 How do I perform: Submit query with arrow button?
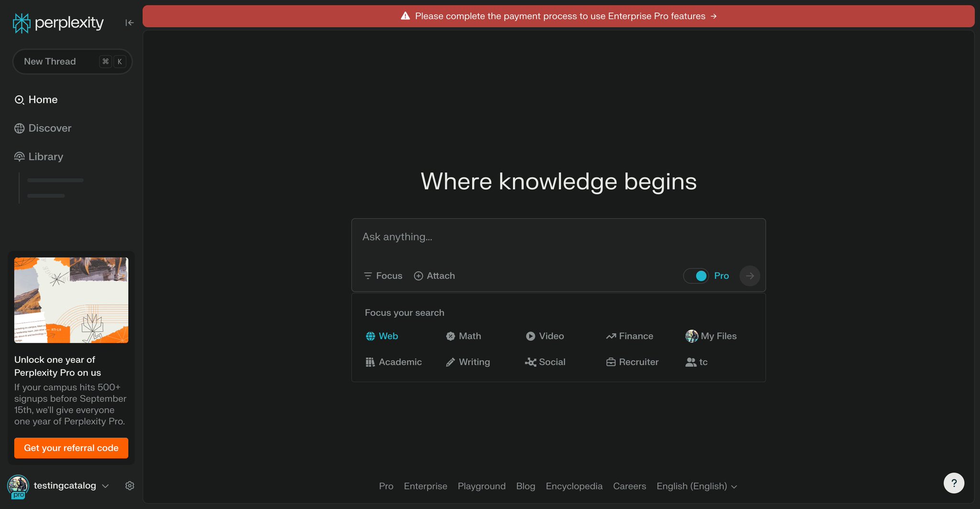(750, 276)
